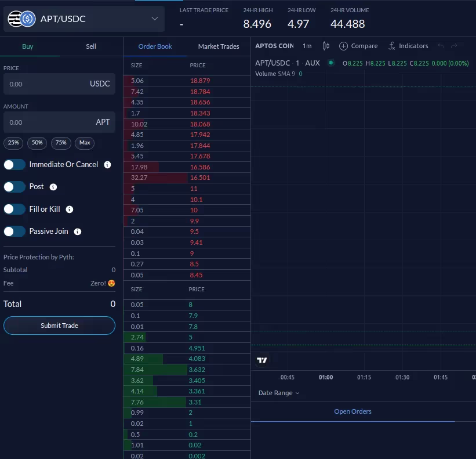Select ask row priced 8.45
This screenshot has height=459, width=476.
pos(187,275)
